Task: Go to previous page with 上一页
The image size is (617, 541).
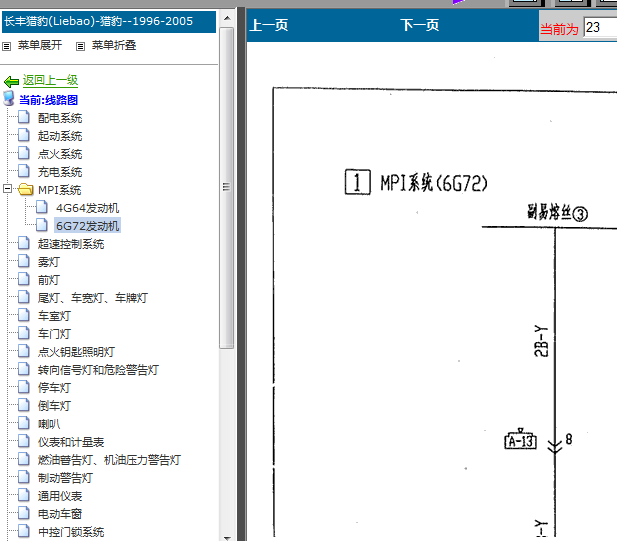Action: pos(269,25)
